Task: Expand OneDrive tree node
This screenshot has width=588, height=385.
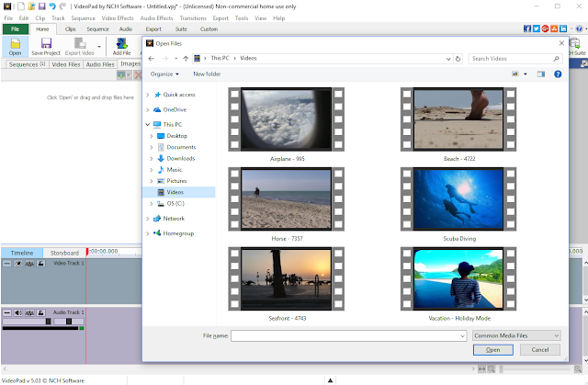Action: point(148,110)
